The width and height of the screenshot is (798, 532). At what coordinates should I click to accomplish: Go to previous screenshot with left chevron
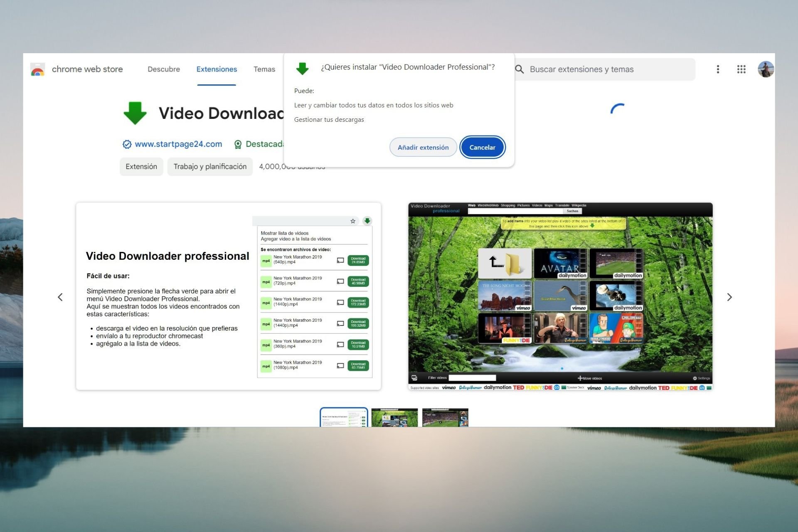tap(60, 297)
